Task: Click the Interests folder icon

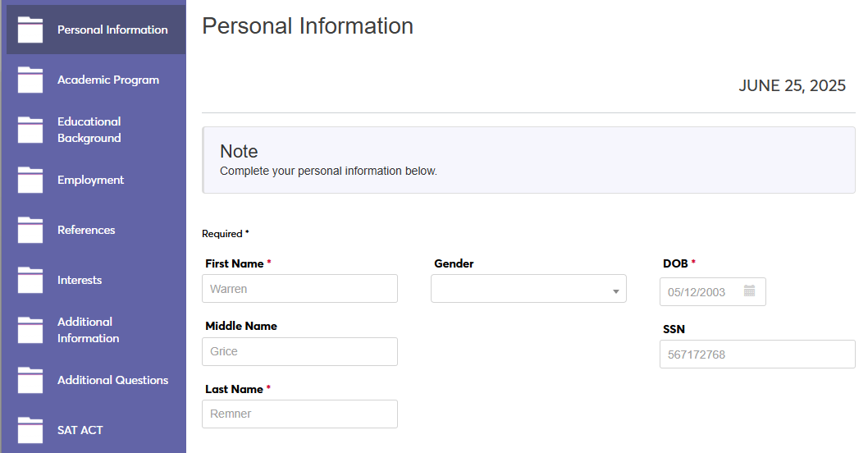Action: click(30, 280)
